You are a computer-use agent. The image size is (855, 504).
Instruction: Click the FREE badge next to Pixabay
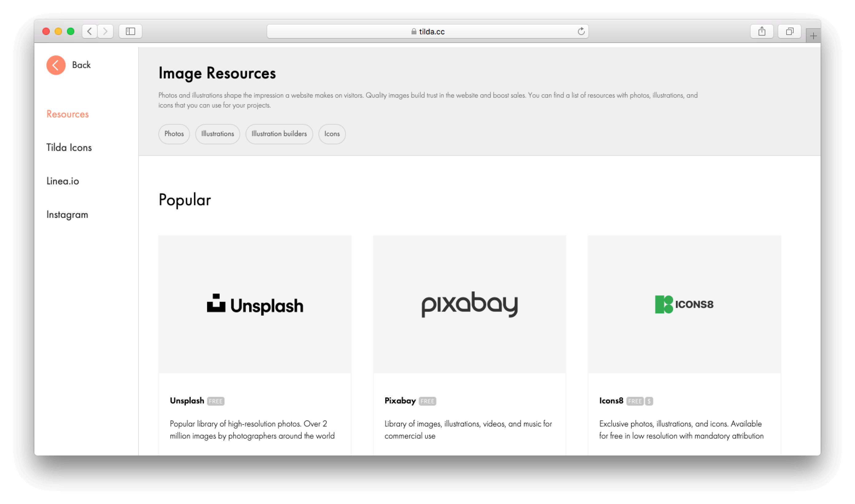pyautogui.click(x=427, y=401)
